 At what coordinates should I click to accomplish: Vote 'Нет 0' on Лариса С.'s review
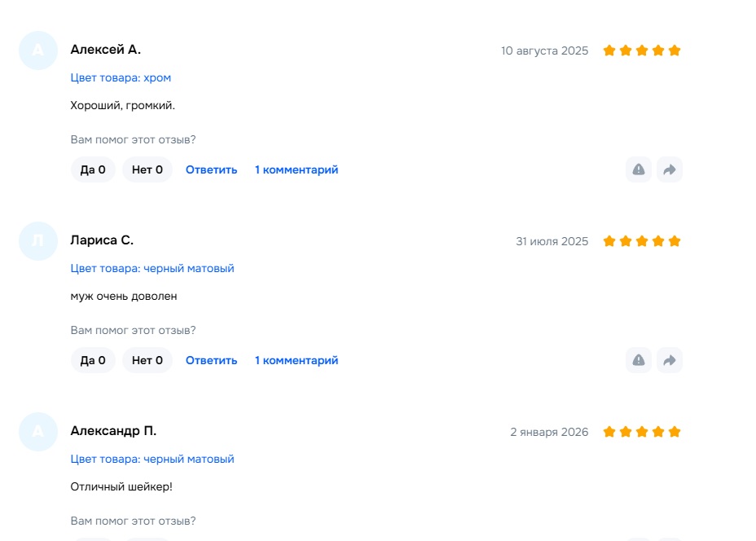click(x=147, y=360)
